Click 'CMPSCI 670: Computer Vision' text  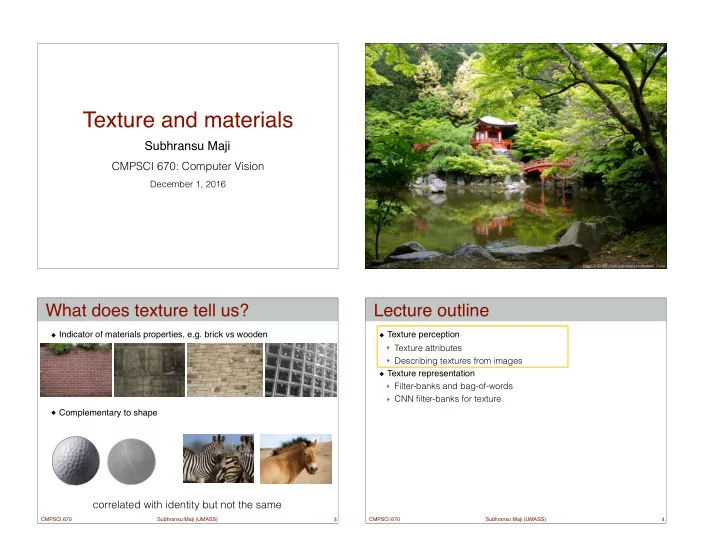(x=188, y=166)
